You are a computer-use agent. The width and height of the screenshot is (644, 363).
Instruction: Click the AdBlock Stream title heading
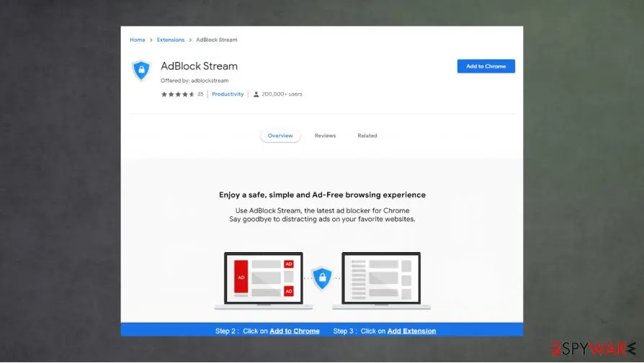pyautogui.click(x=199, y=66)
